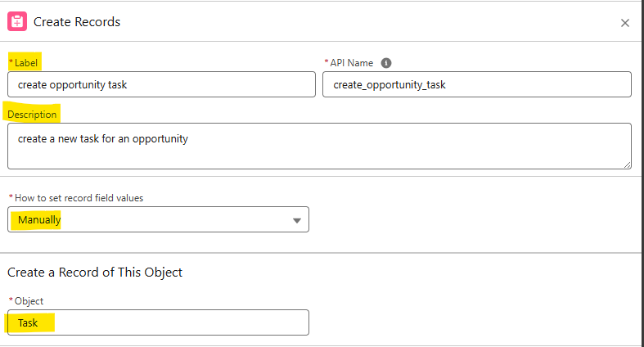
Task: Click the Create Records title text
Action: (77, 22)
